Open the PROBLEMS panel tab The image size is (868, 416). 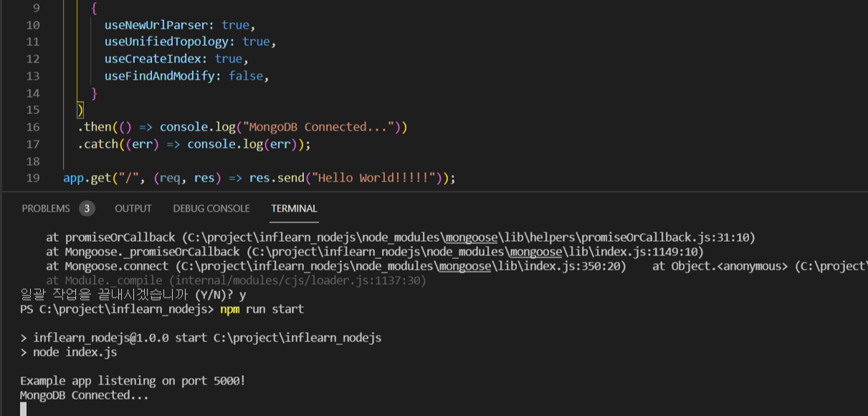[x=46, y=209]
